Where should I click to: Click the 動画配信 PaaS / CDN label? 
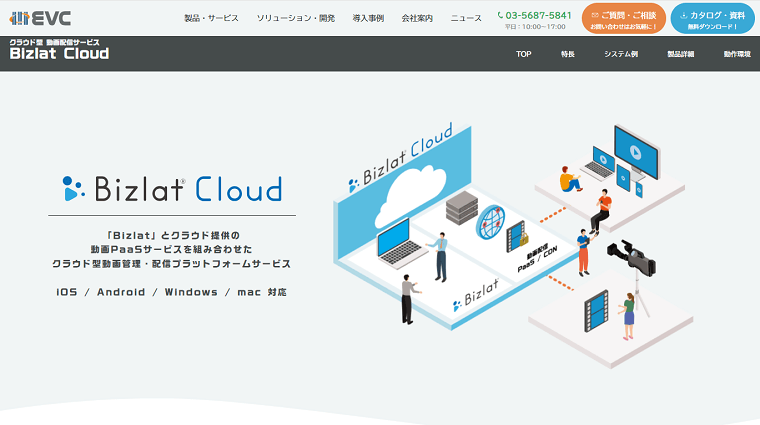[x=537, y=258]
